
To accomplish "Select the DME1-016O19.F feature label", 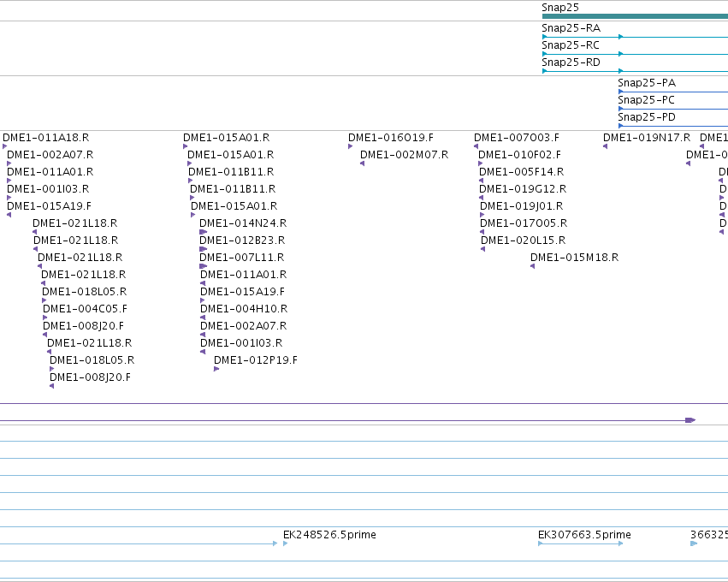I will point(390,138).
